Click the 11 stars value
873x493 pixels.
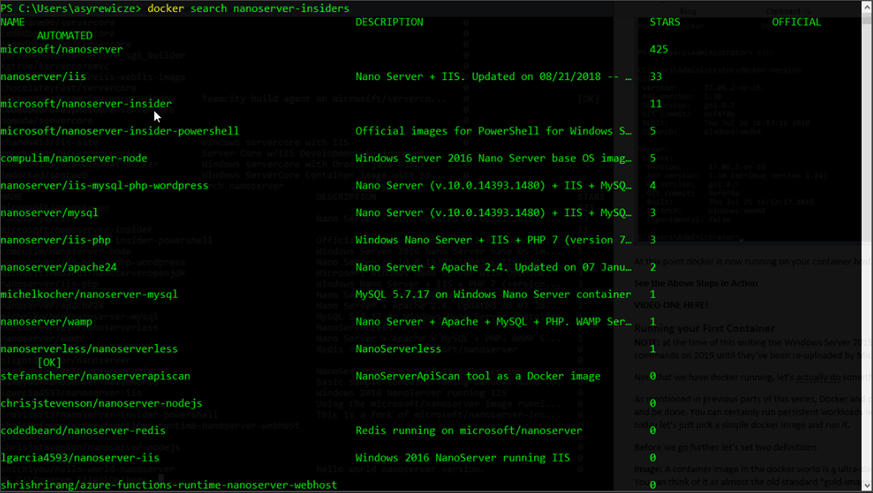(x=656, y=104)
